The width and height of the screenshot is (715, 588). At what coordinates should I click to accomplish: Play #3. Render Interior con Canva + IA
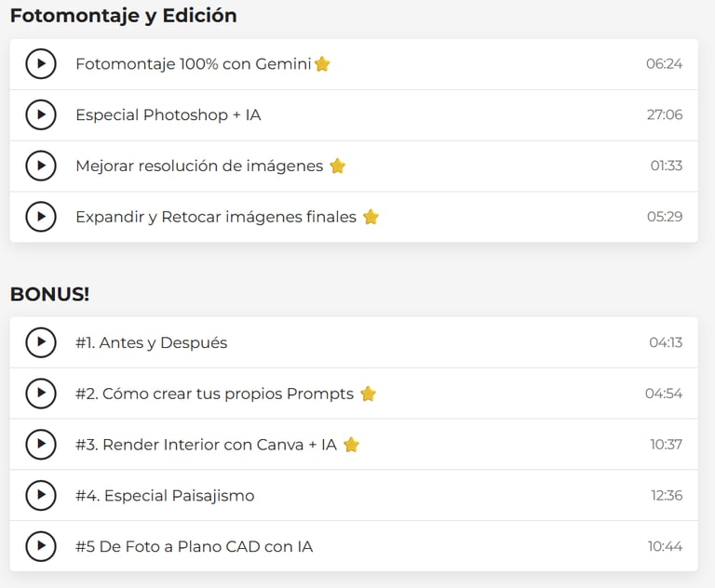click(x=40, y=445)
